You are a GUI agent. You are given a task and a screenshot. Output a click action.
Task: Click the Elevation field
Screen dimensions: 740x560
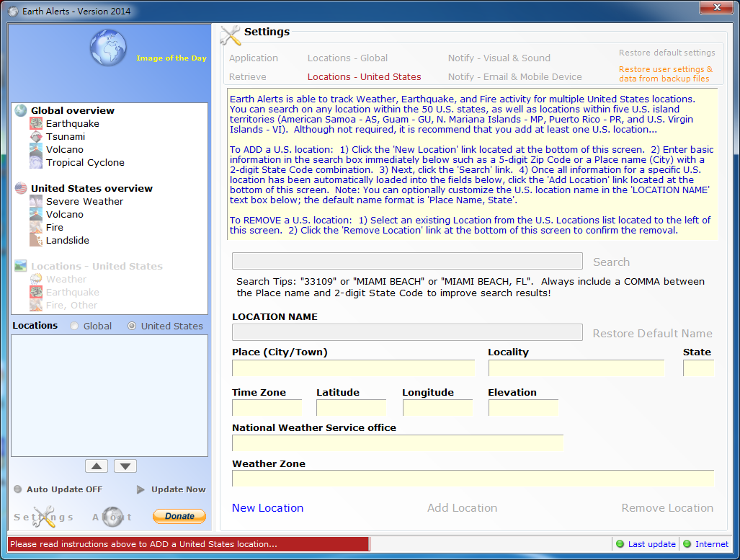coord(523,407)
